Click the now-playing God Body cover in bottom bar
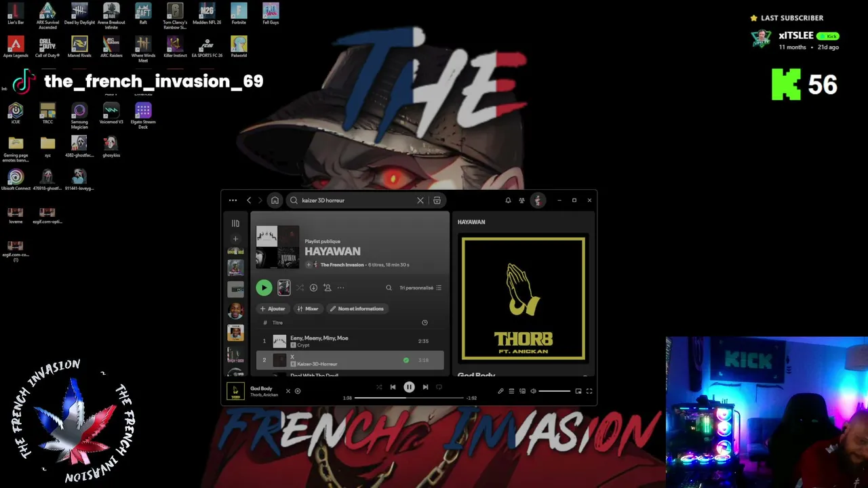 pos(235,391)
